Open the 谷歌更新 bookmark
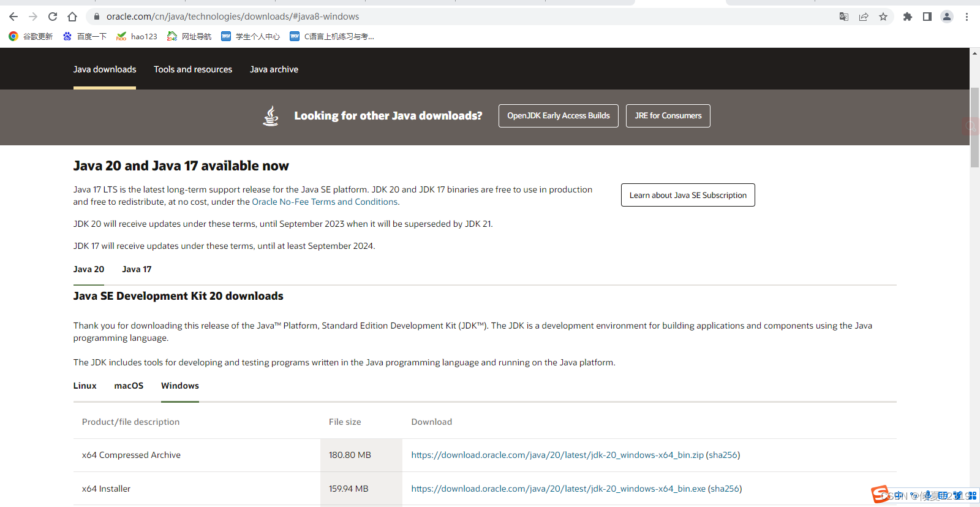 tap(31, 36)
